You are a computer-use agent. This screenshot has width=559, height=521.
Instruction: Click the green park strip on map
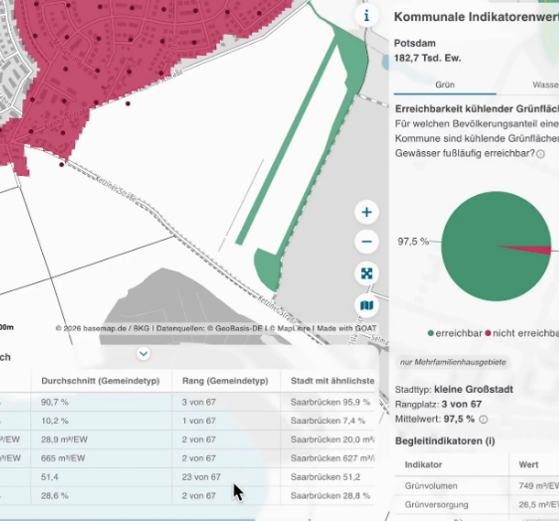point(286,143)
